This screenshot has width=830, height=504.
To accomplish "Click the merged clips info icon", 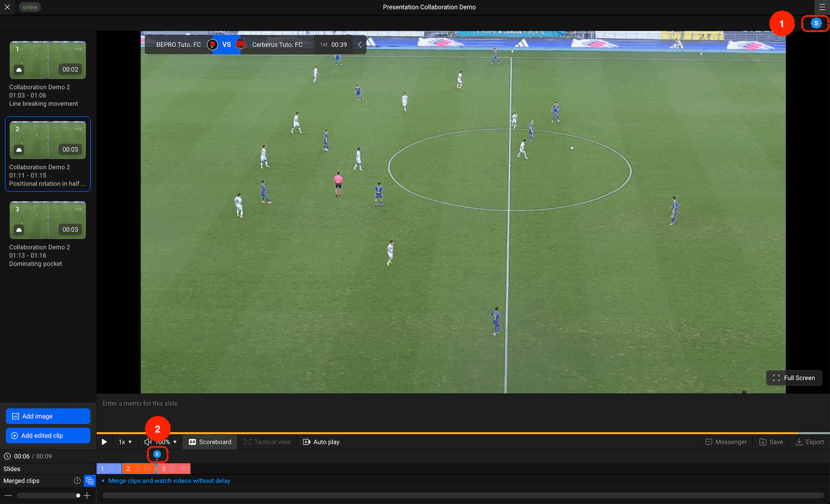I will click(77, 481).
